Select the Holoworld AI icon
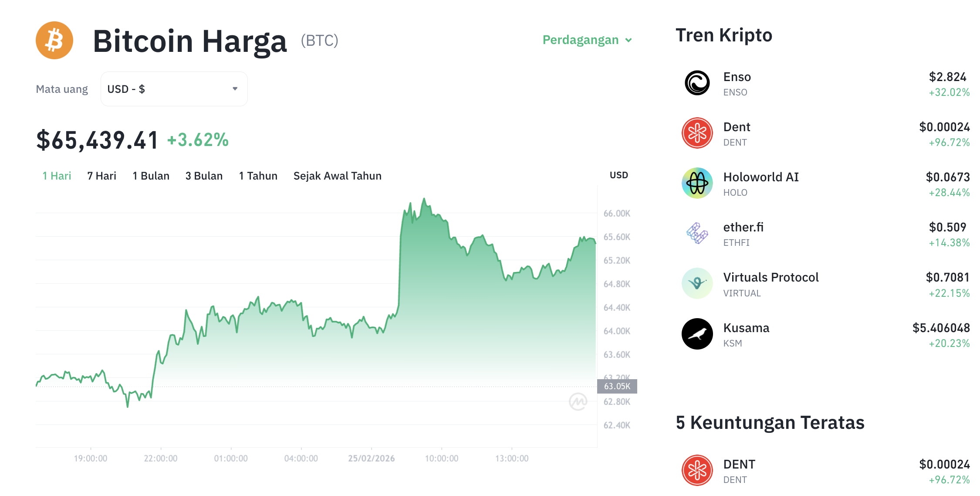This screenshot has height=496, width=980. 697,183
